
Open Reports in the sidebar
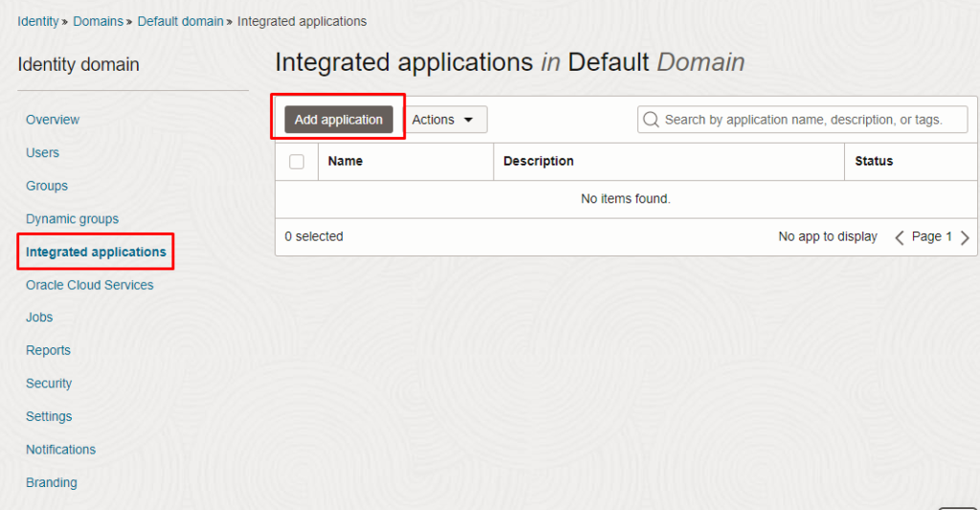click(x=48, y=350)
